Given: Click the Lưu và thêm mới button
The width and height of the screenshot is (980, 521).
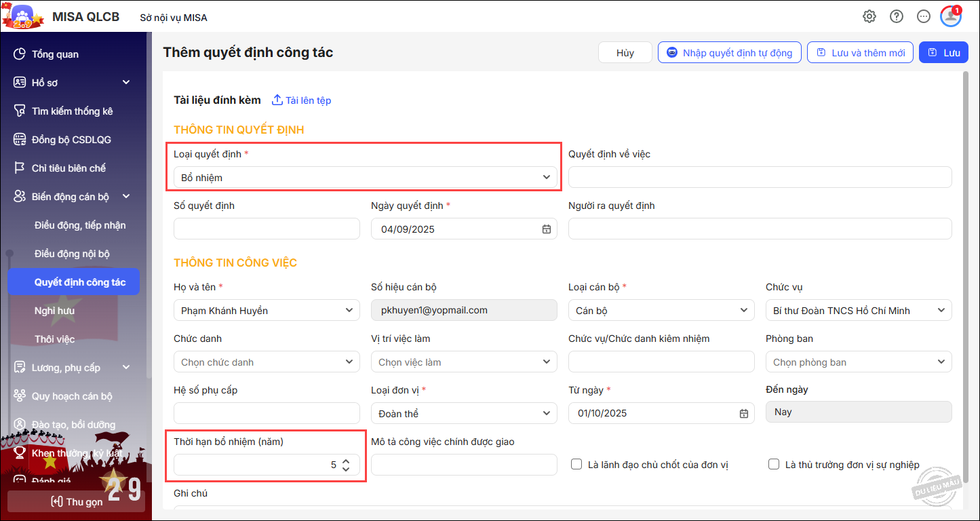Looking at the screenshot, I should click(x=860, y=53).
